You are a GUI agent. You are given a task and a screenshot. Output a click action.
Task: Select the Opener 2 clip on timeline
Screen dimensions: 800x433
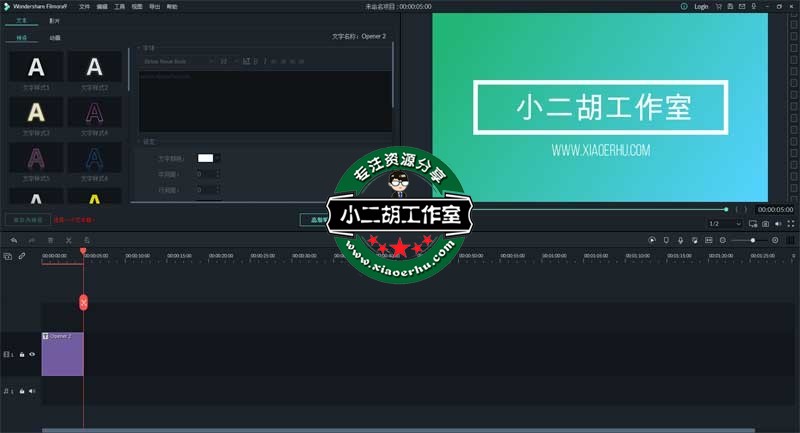(x=62, y=354)
